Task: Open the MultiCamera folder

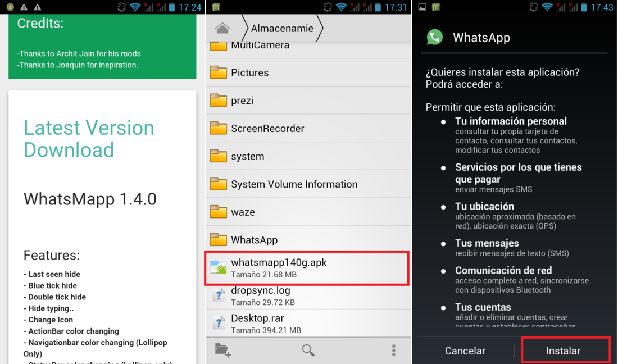Action: coord(308,48)
